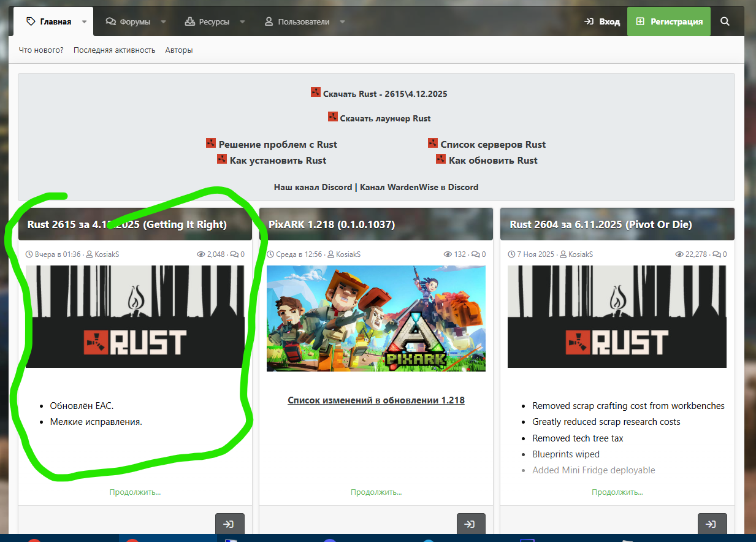Click the search magnifier icon
This screenshot has width=756, height=542.
(725, 21)
